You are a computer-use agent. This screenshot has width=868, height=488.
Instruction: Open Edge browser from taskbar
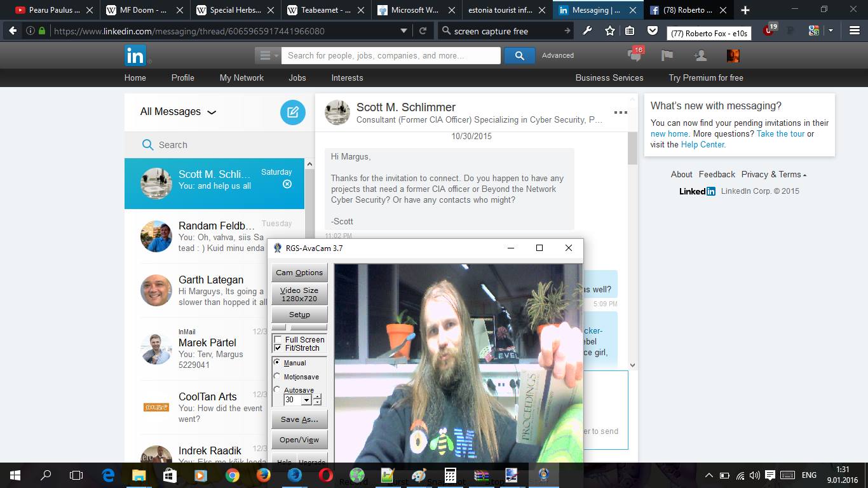pos(108,475)
